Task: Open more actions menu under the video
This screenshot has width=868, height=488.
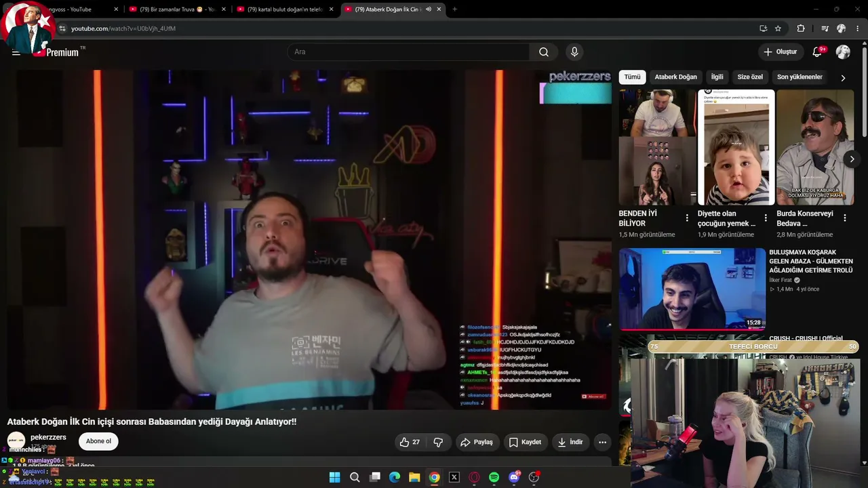Action: (602, 442)
